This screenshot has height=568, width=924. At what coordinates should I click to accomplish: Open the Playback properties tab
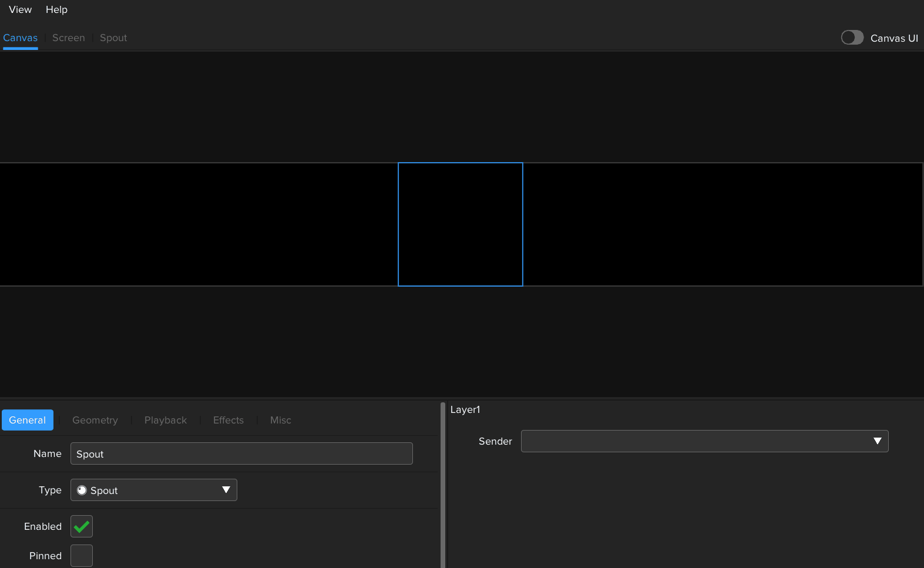click(x=166, y=420)
